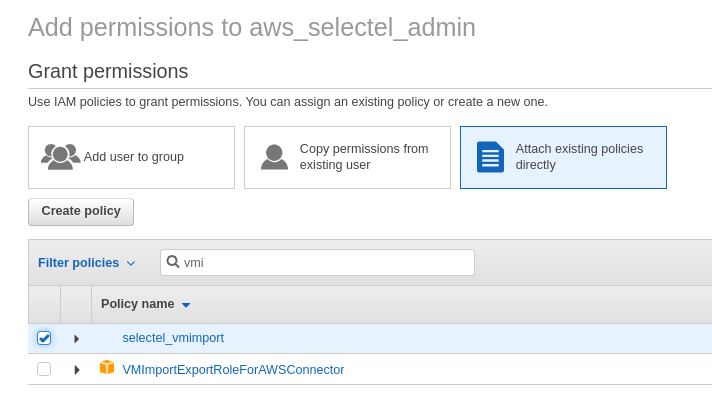Open the Filter policies dropdown
This screenshot has height=417, width=712.
(87, 263)
